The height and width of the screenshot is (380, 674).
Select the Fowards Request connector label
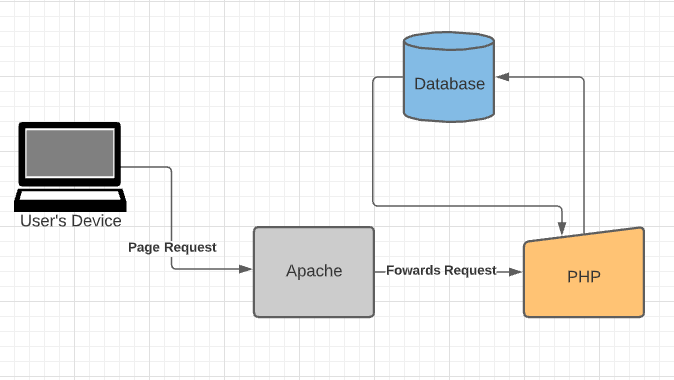tap(441, 270)
